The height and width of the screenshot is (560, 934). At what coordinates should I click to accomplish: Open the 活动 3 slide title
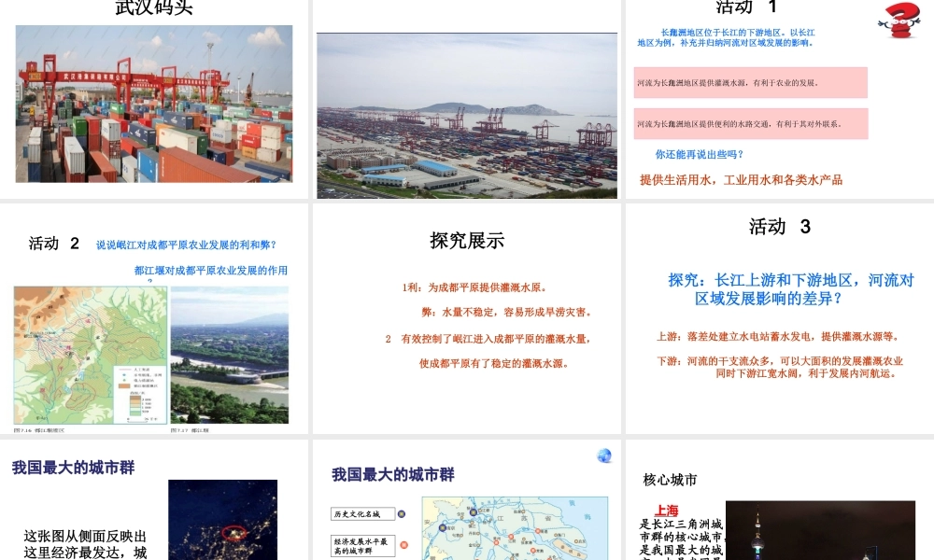(x=779, y=227)
